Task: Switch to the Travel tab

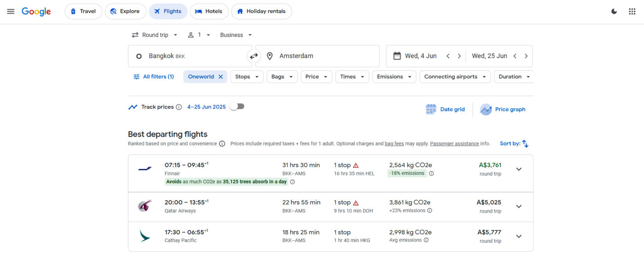Action: [x=83, y=12]
